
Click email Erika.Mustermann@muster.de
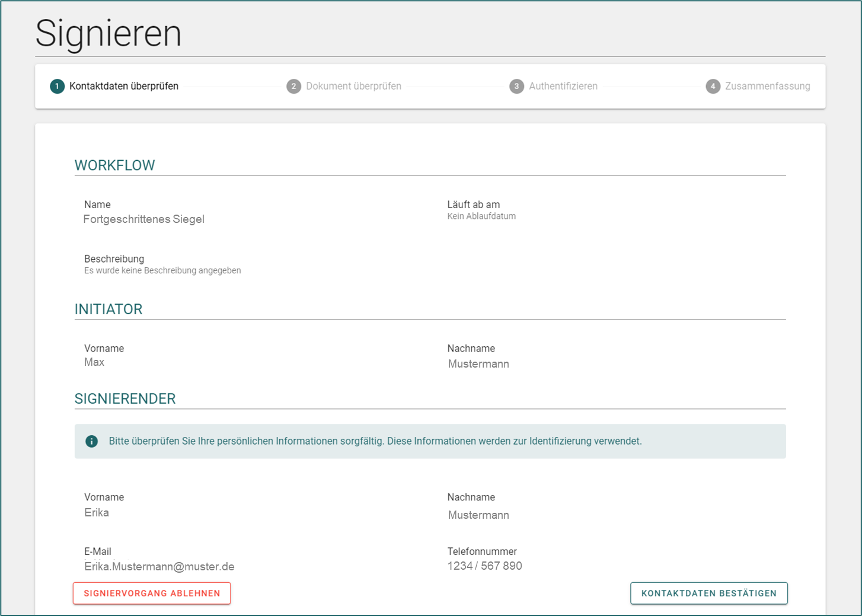pyautogui.click(x=159, y=567)
